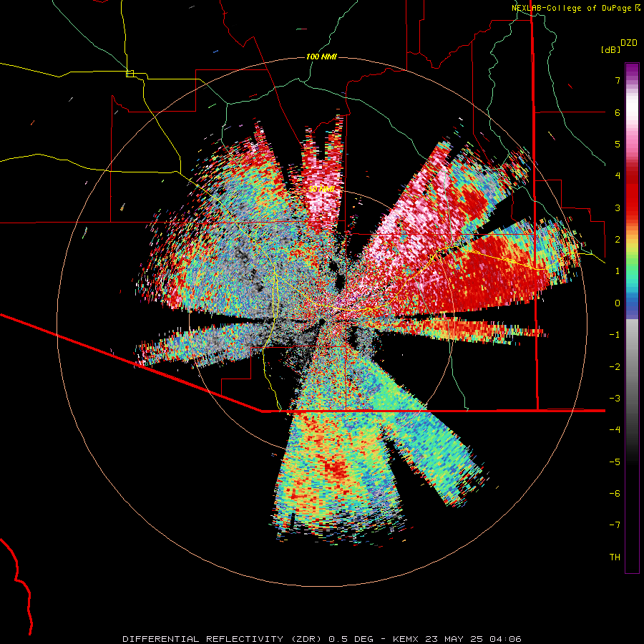
Task: Click the color scale value 5
Action: click(x=618, y=144)
